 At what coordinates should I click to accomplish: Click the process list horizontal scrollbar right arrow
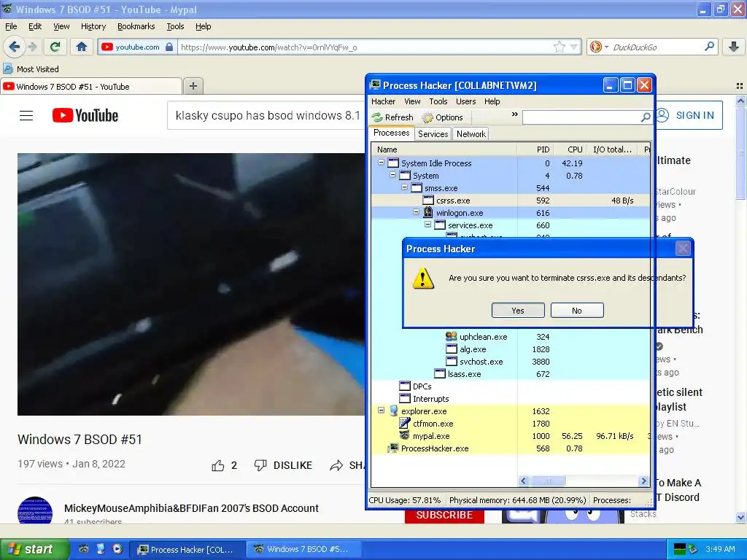coord(643,481)
